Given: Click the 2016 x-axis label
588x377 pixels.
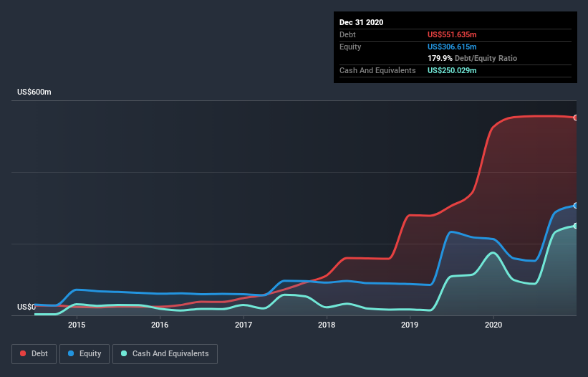Looking at the screenshot, I should tap(160, 325).
